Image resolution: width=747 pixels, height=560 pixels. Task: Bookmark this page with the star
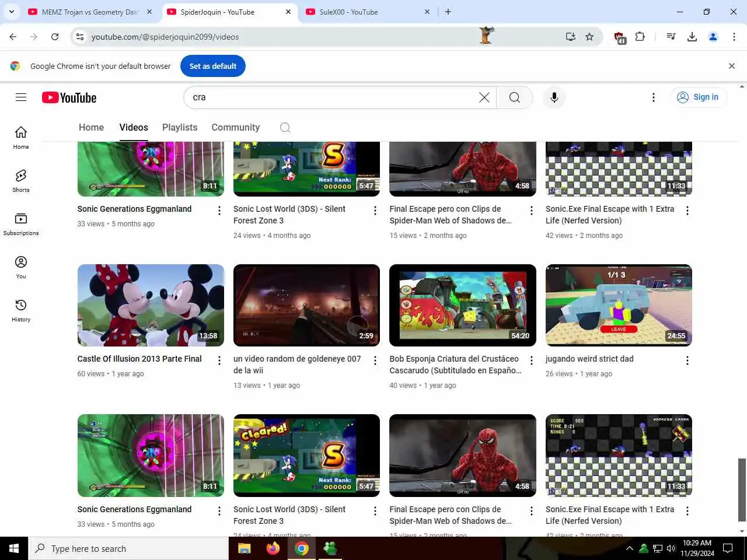tap(589, 37)
